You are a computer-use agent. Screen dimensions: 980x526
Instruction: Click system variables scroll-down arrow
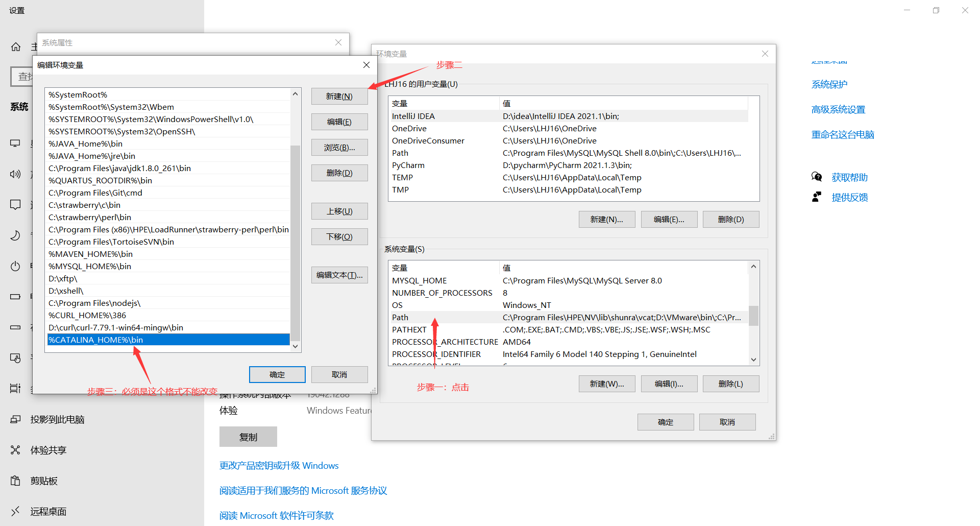[x=753, y=360]
